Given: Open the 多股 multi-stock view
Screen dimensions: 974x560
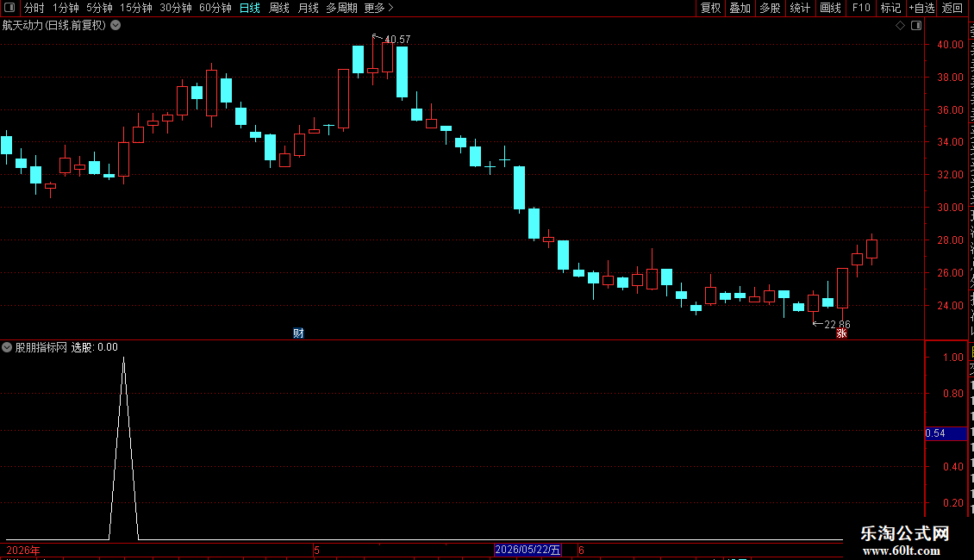Looking at the screenshot, I should coord(771,8).
